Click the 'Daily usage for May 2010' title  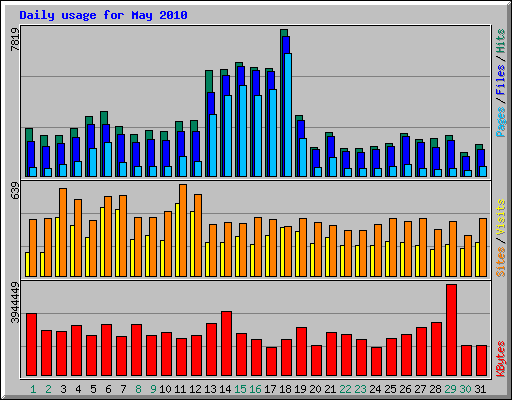(103, 15)
